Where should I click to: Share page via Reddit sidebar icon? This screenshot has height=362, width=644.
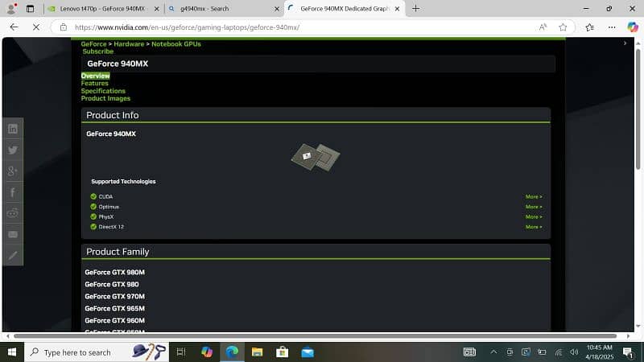click(x=13, y=213)
